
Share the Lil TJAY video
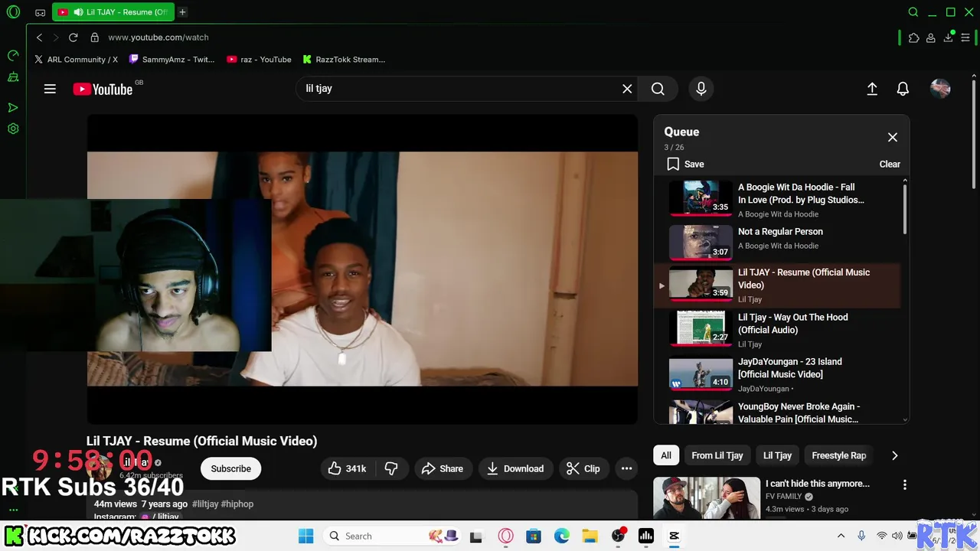point(443,468)
